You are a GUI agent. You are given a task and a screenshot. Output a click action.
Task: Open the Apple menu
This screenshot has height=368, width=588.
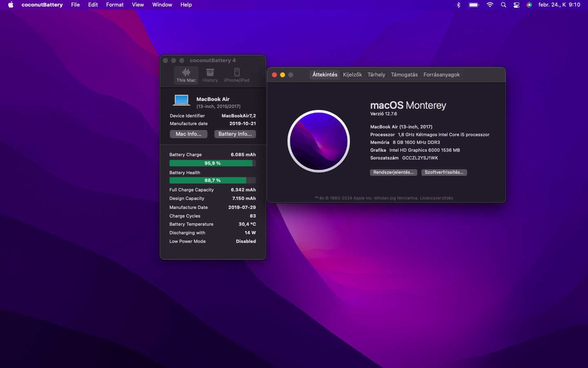(x=11, y=5)
